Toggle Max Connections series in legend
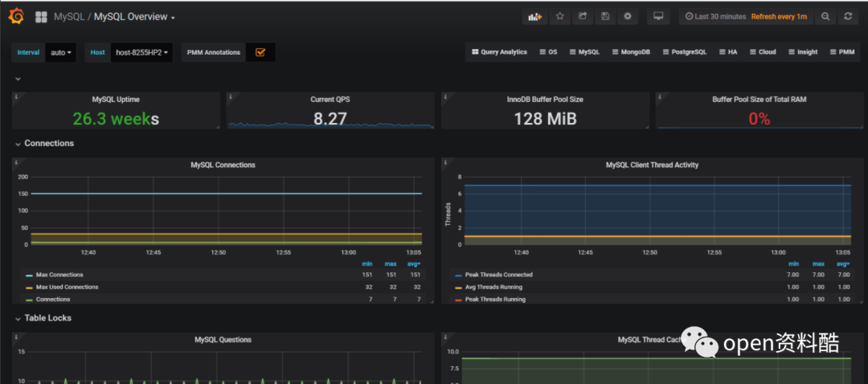The image size is (868, 384). pos(59,275)
